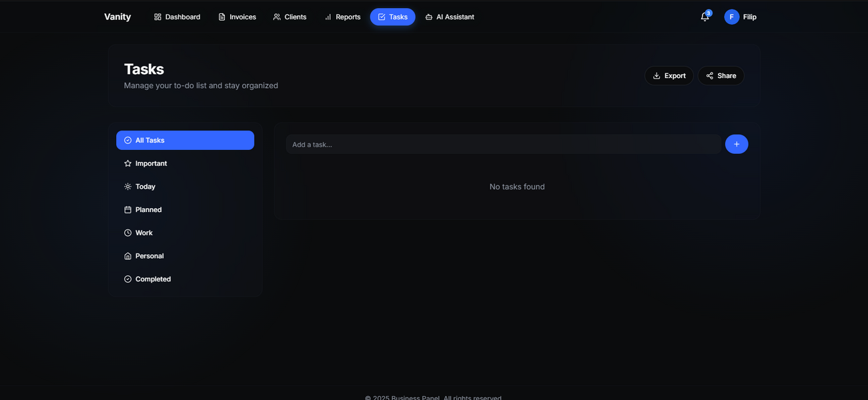Image resolution: width=868 pixels, height=400 pixels.
Task: Navigate to Reports
Action: tap(342, 17)
